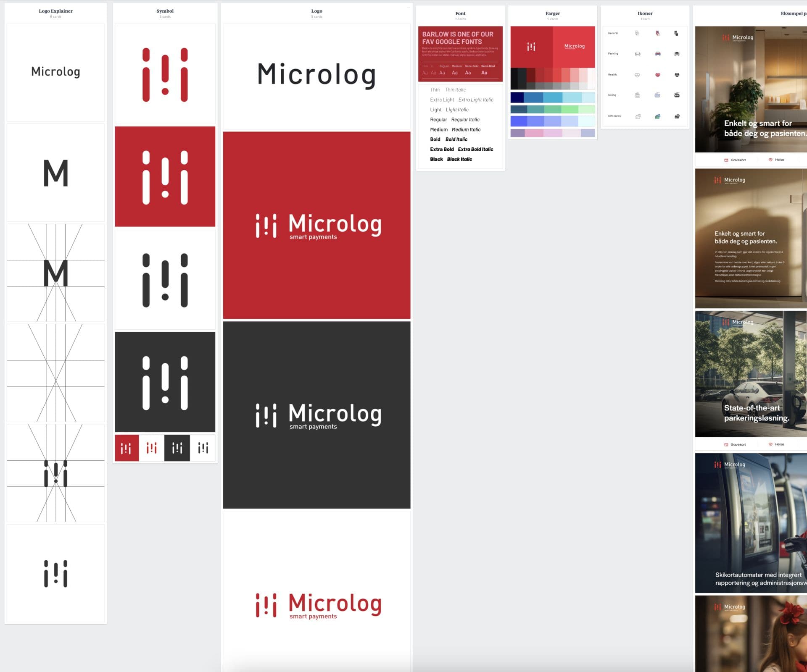Screen dimensions: 807x672
Task: Click the black General hand-with-phone icon
Action: tap(676, 33)
